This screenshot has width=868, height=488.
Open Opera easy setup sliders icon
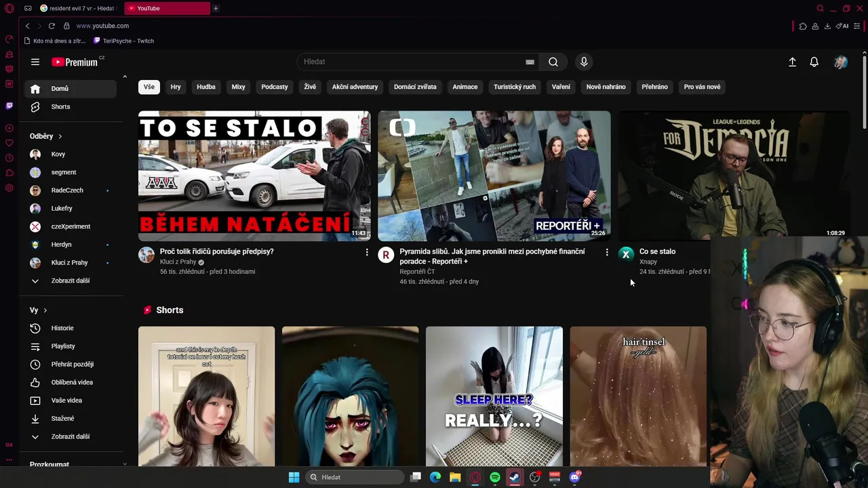click(x=858, y=26)
